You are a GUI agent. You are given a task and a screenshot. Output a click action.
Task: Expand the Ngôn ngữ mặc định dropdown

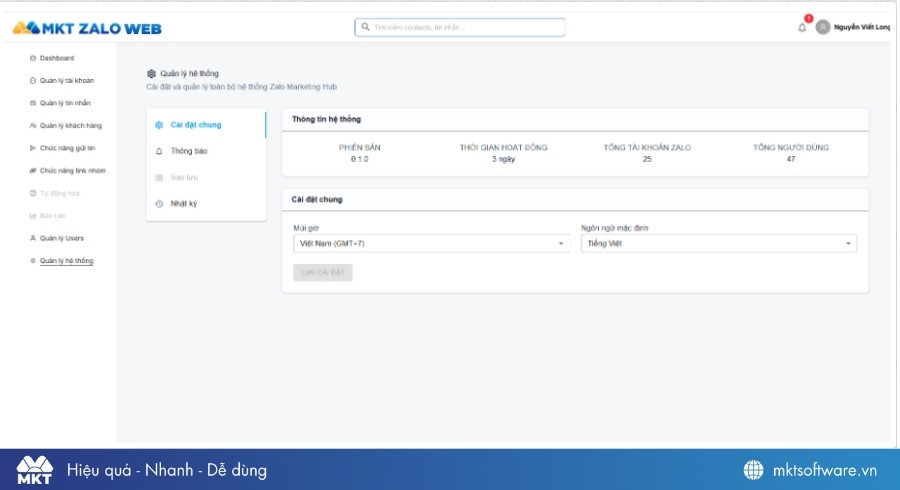pyautogui.click(x=718, y=243)
